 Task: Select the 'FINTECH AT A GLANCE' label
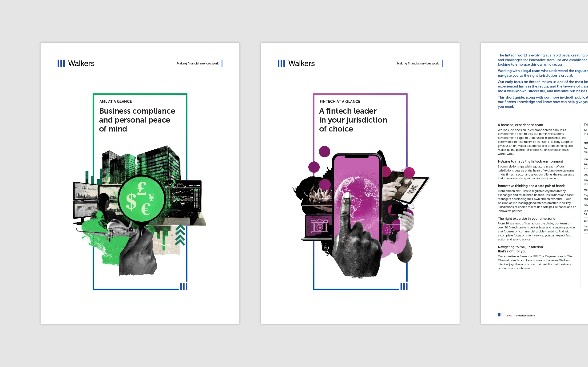[x=340, y=101]
